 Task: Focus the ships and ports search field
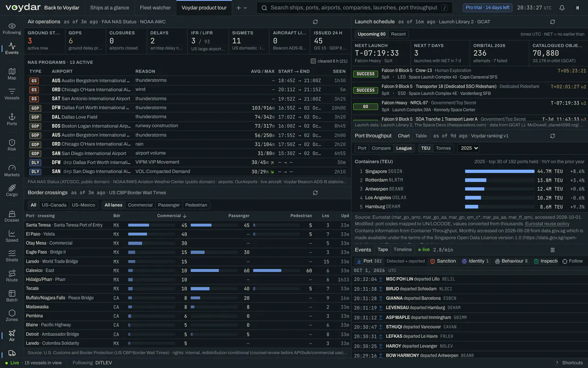point(354,8)
